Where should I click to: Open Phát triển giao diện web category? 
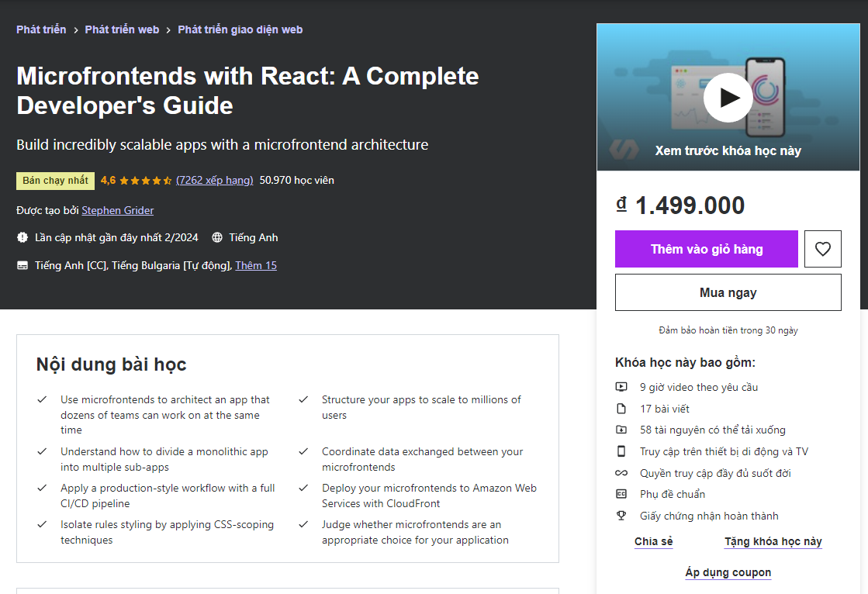(240, 29)
